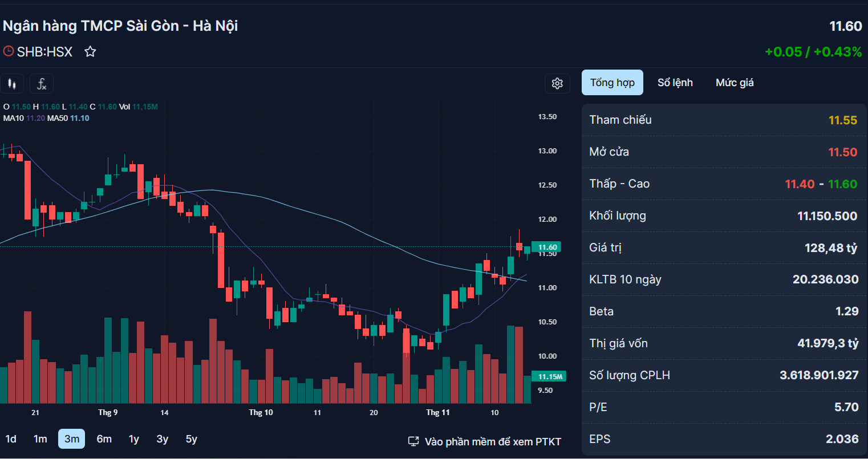Click the change value +0.05 / +0.43%
The height and width of the screenshot is (459, 868).
[813, 52]
